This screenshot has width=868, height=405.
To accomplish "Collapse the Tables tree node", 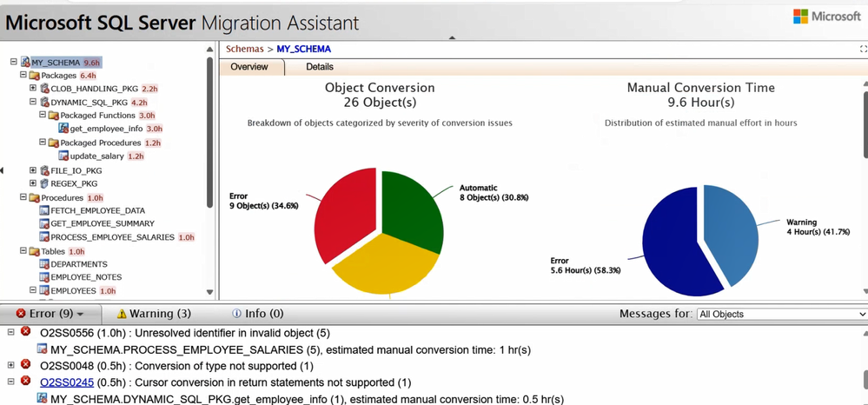I will click(x=23, y=250).
